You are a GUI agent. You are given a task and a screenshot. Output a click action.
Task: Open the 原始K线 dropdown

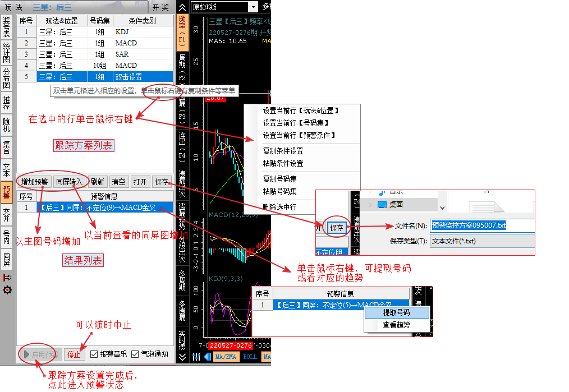(x=253, y=7)
